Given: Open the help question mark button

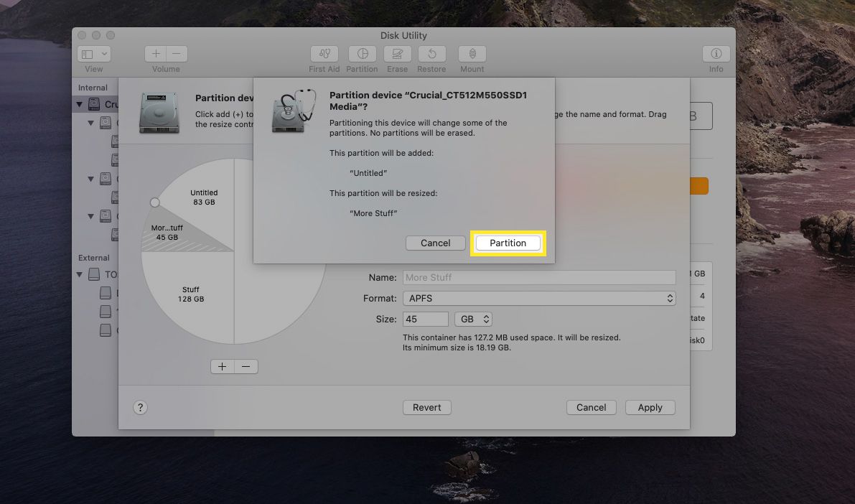Looking at the screenshot, I should point(141,407).
